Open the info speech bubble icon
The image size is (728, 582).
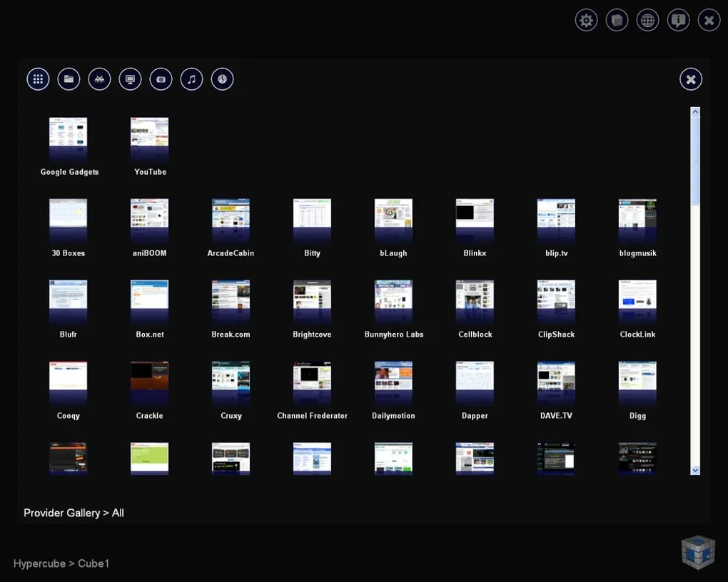point(678,21)
